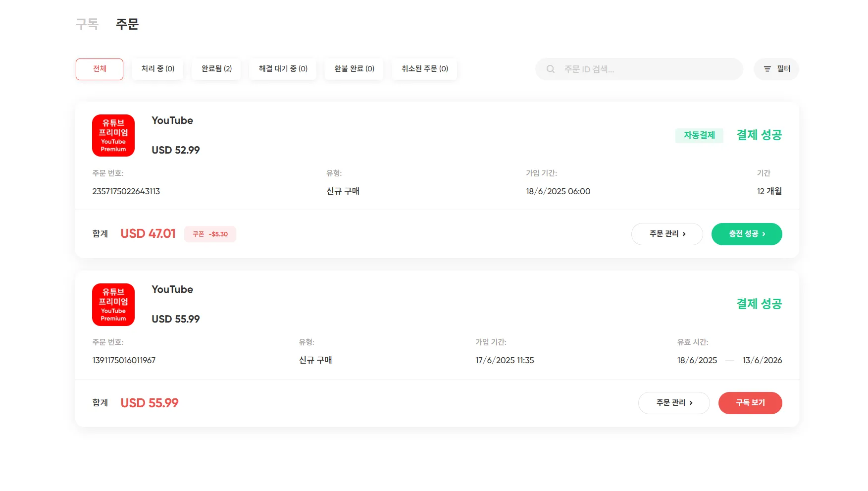Screen dimensions: 868x491
Task: Click YouTube Premium logo on USD 55.99 order
Action: (113, 305)
